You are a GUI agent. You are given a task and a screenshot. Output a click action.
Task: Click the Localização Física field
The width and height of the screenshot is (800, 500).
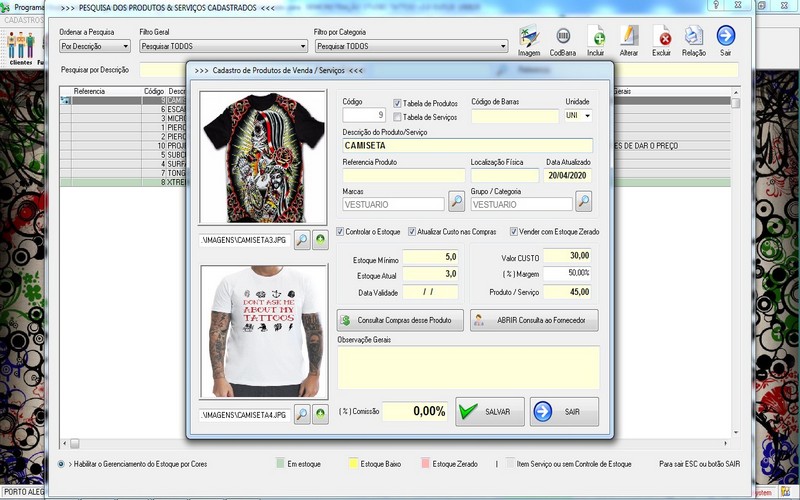pos(505,176)
